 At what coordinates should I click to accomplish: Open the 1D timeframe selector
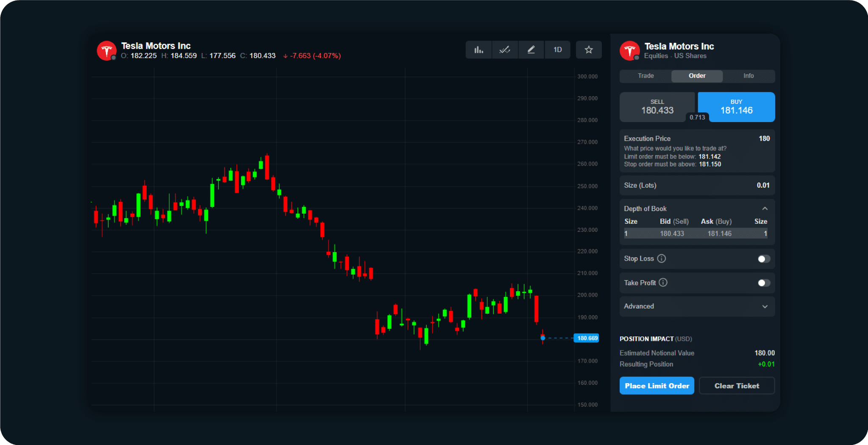(557, 50)
